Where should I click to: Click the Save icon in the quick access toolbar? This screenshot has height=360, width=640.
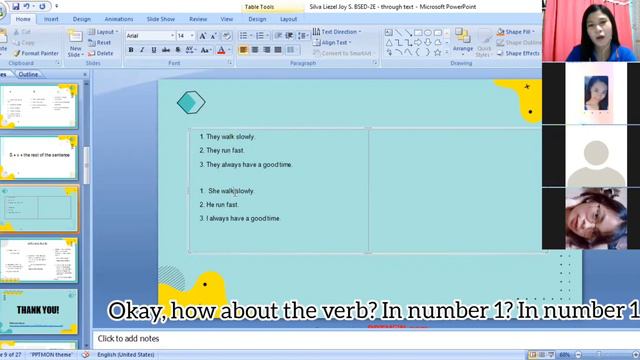coord(16,6)
